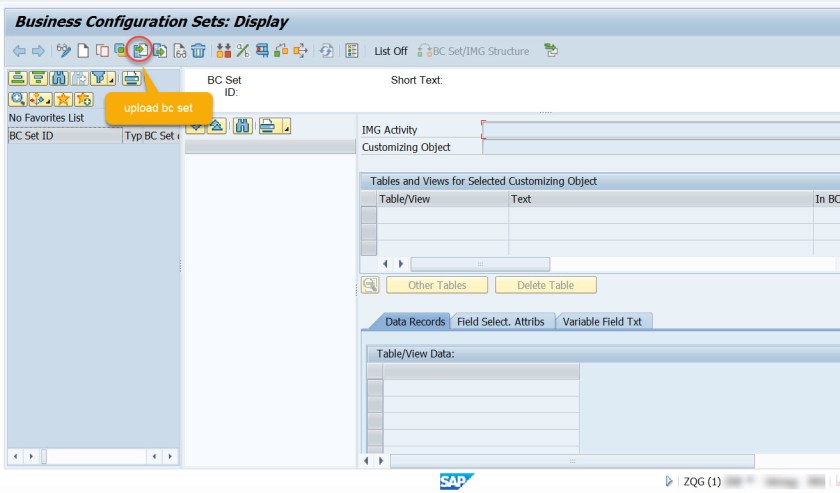Click the yellow star favorites icon
The height and width of the screenshot is (493, 840).
63,99
